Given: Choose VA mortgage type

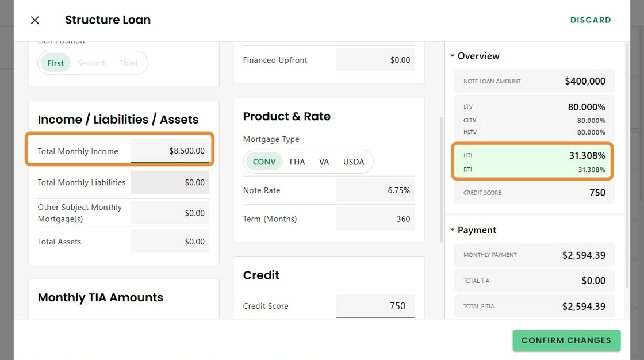Looking at the screenshot, I should coord(324,162).
